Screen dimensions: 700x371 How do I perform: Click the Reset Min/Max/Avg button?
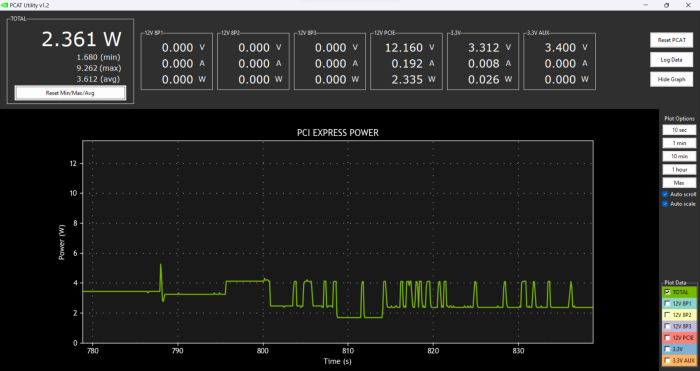coord(70,93)
